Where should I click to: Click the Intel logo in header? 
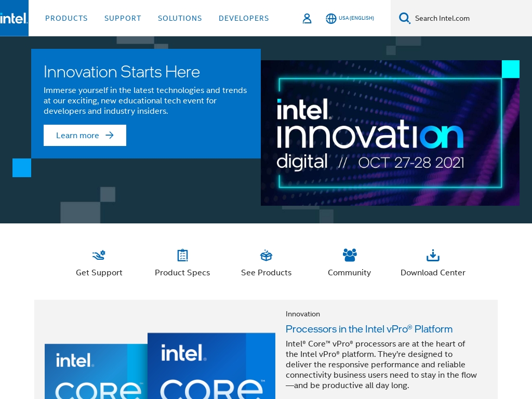tap(14, 18)
